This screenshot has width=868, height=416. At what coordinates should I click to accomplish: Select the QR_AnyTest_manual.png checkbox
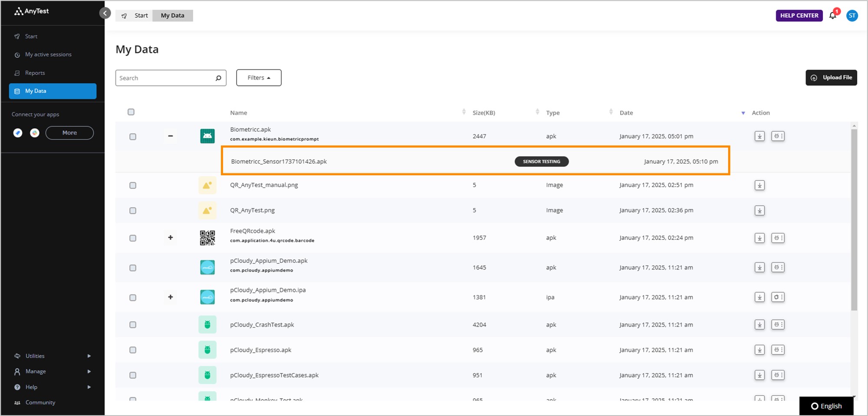coord(133,185)
